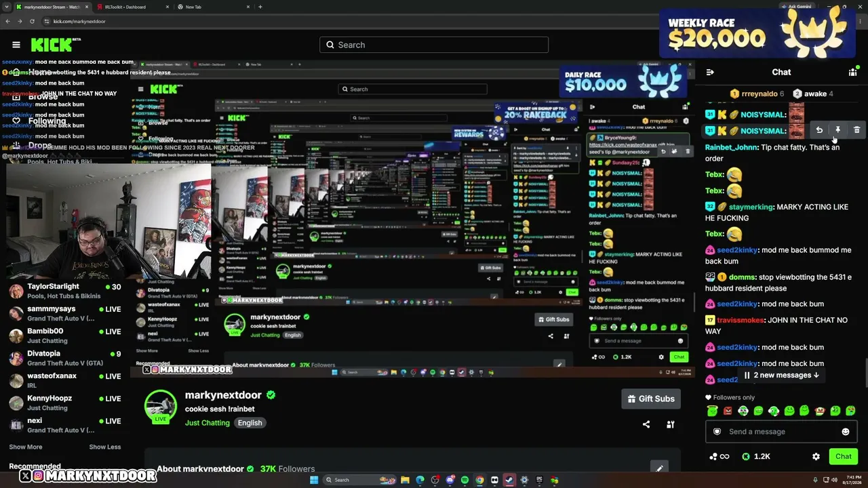Open Steam from the taskbar
Screen dimensions: 868x488
pos(509,481)
